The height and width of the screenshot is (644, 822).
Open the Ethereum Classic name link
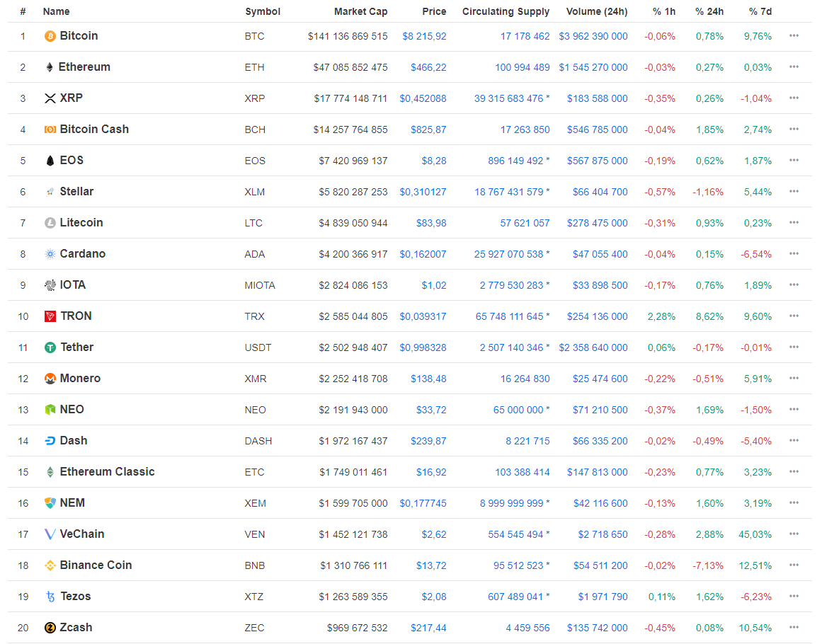(107, 472)
